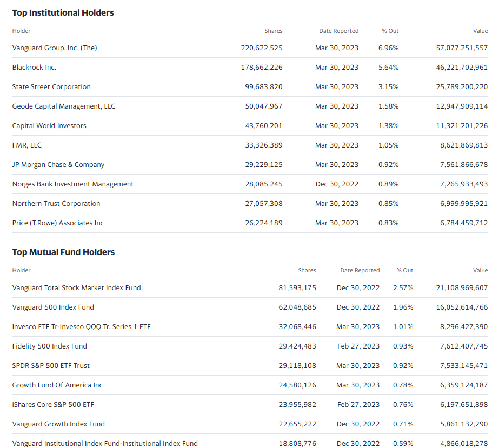Select Capital World Investors holder name
Screen dimensions: 492x448
49,126
